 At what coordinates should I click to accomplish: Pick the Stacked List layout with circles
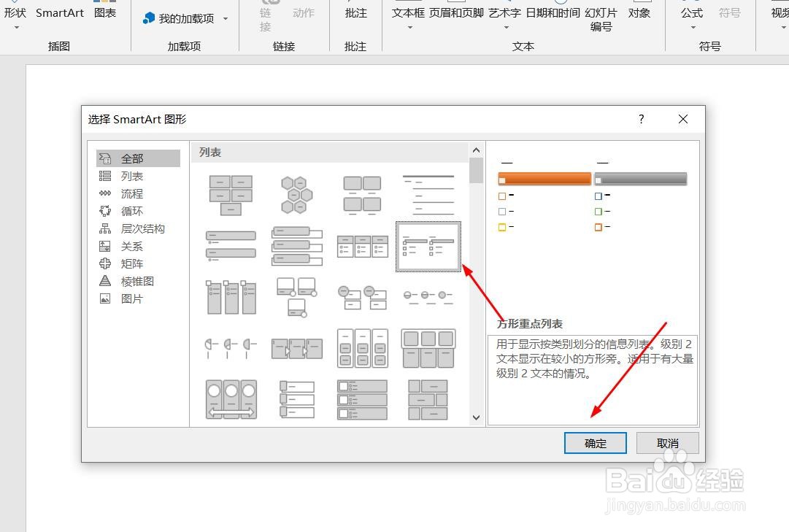362,298
